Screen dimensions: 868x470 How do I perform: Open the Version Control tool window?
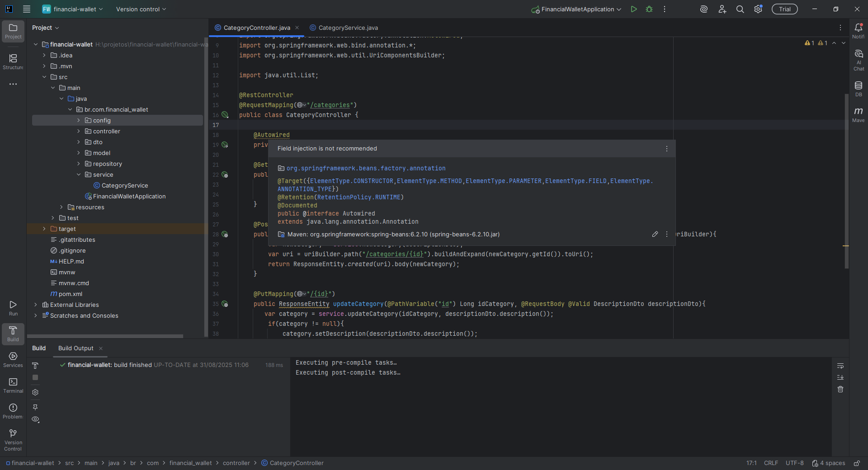click(x=13, y=439)
